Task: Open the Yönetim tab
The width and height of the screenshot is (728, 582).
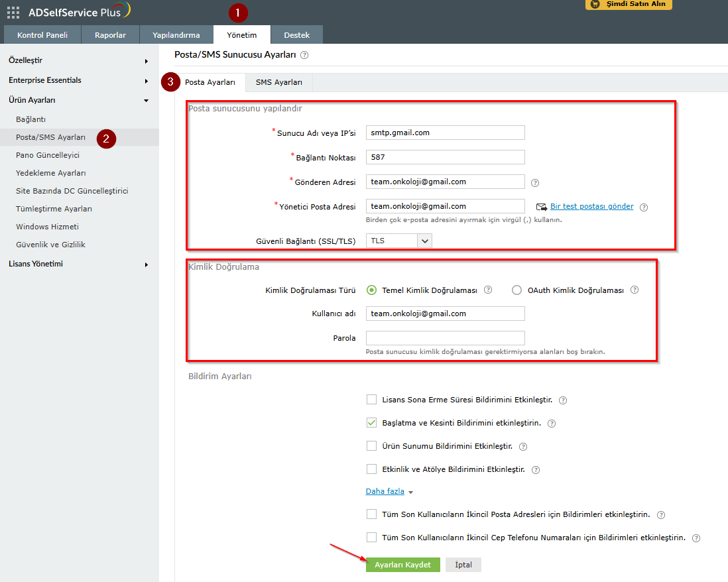Action: pyautogui.click(x=241, y=35)
